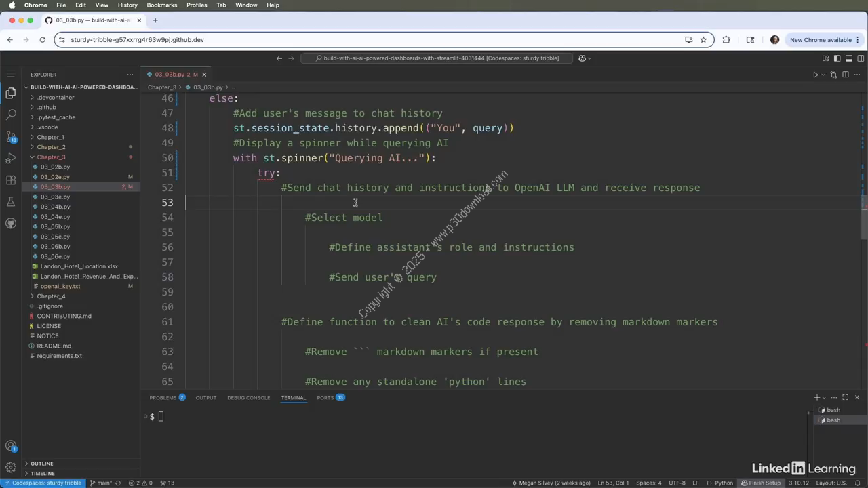Open the hamburger application menu

click(10, 75)
